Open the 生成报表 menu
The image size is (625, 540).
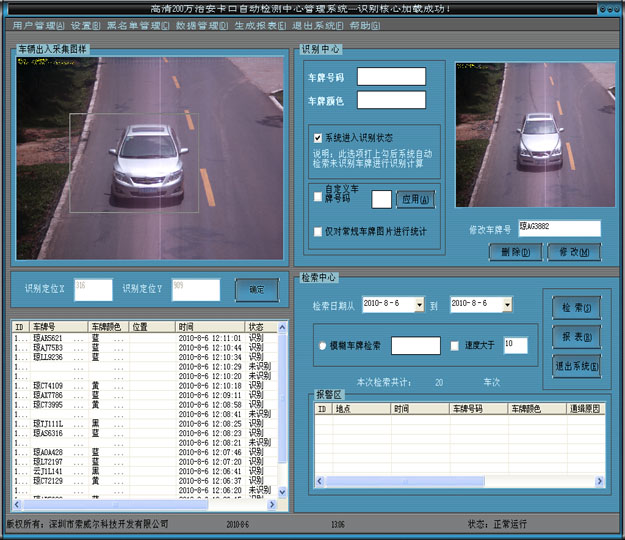click(260, 25)
